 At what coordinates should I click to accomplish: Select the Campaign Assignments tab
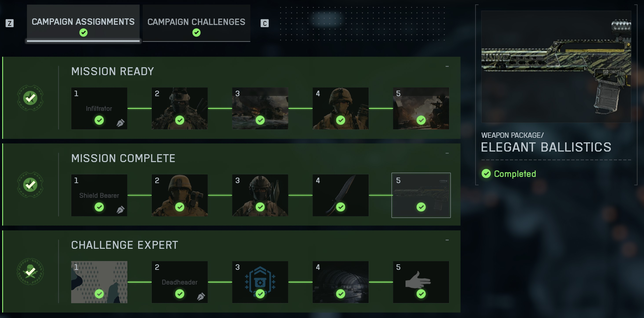[x=83, y=23]
